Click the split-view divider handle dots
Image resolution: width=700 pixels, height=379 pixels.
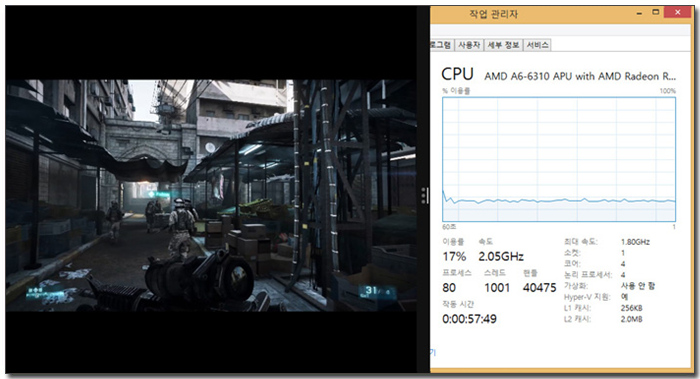(x=424, y=196)
